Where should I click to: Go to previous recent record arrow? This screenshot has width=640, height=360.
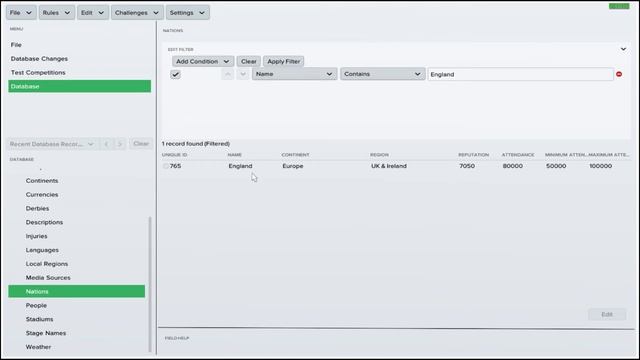[x=107, y=144]
